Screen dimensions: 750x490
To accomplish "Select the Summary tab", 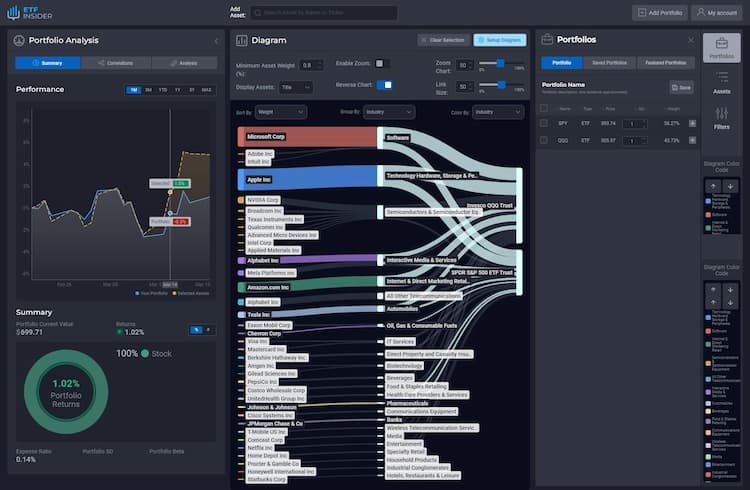I will (47, 63).
